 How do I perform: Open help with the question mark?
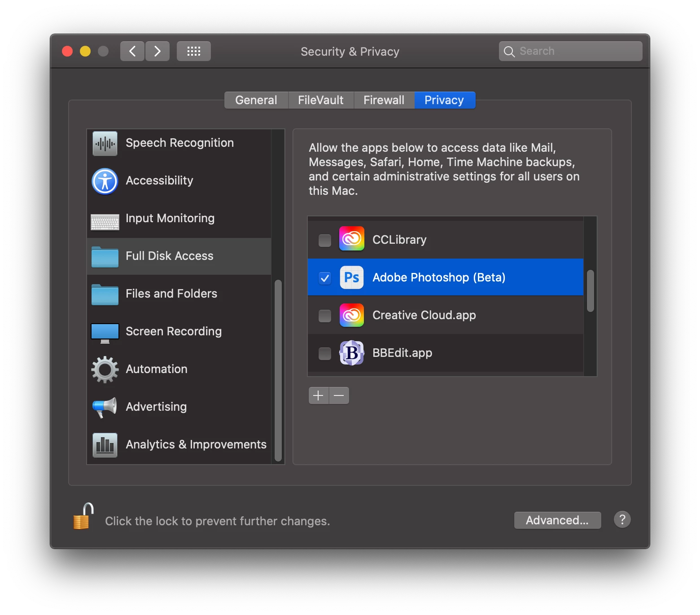(622, 520)
